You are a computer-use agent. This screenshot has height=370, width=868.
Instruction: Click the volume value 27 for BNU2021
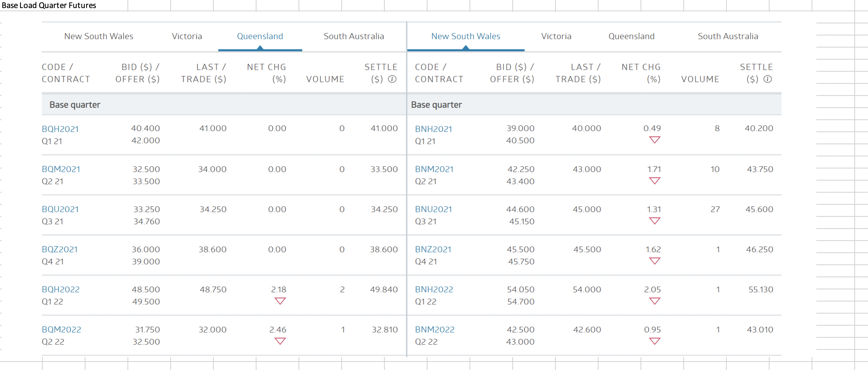point(715,209)
